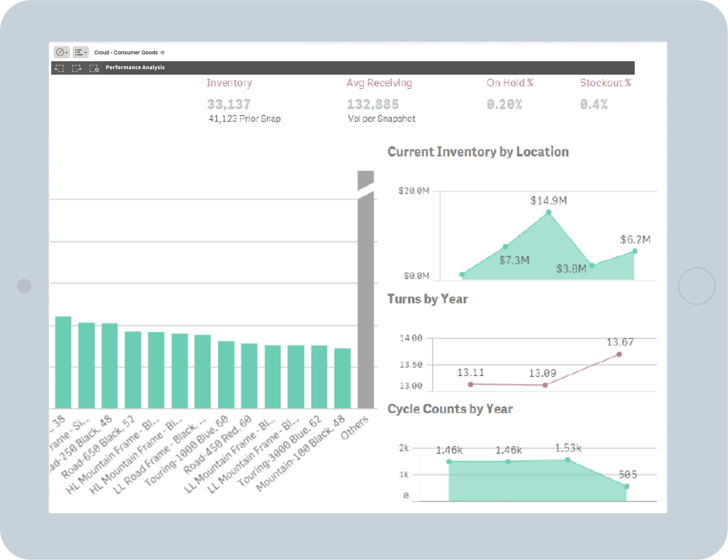
Task: Click the Cycle Counts by Year title
Action: point(450,409)
